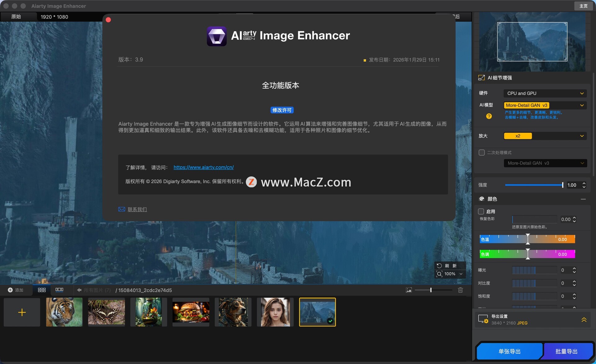Image resolution: width=596 pixels, height=364 pixels.
Task: Expand export settings with double chevron
Action: 584,320
